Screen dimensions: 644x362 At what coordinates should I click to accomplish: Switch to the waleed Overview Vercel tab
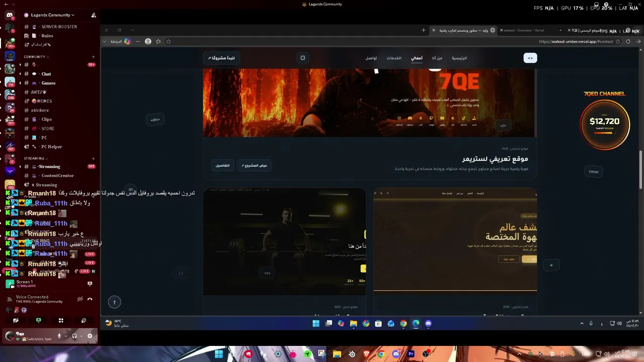[x=528, y=30]
